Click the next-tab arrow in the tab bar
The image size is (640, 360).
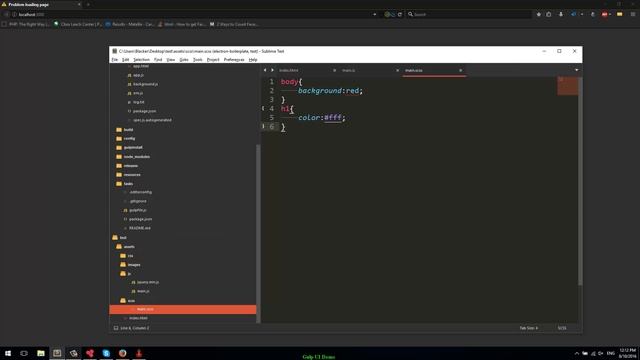tap(272, 70)
